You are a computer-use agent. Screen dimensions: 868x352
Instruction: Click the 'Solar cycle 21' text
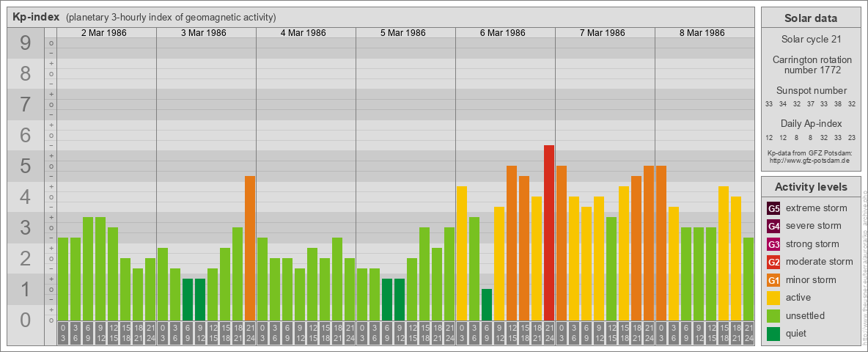click(x=811, y=40)
